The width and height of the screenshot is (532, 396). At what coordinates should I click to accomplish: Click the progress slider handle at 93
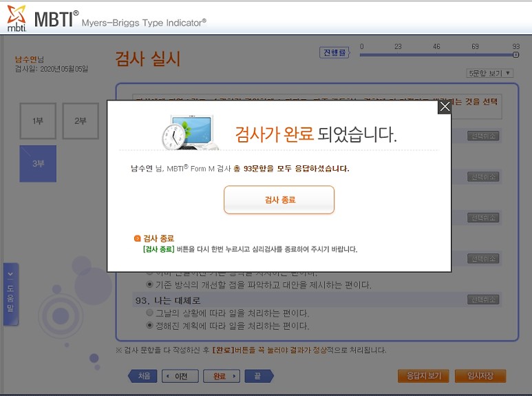(x=515, y=54)
